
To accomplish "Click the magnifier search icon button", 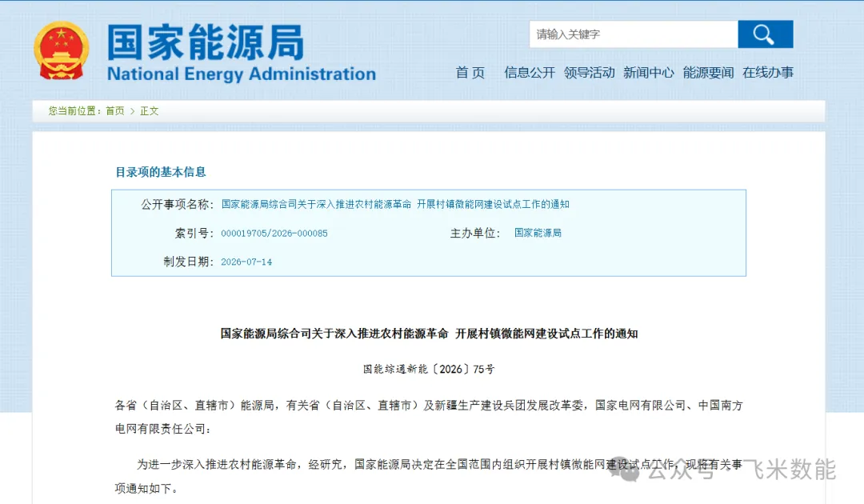I will [x=766, y=34].
